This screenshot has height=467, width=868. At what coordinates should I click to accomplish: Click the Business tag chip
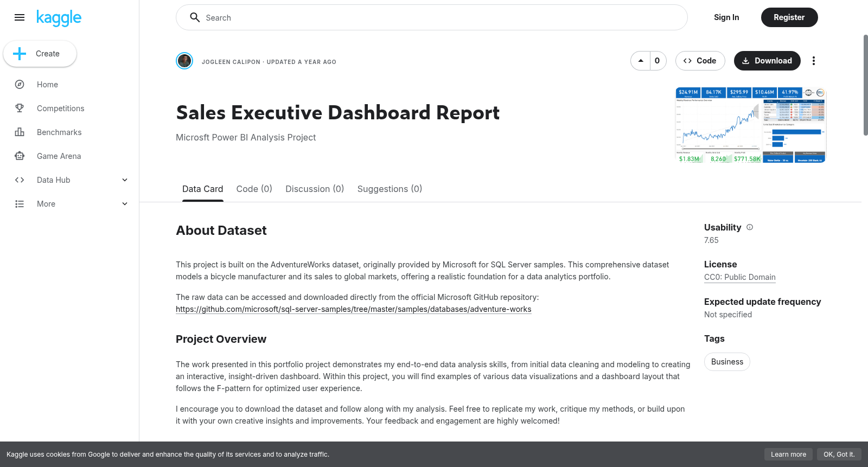pos(727,362)
